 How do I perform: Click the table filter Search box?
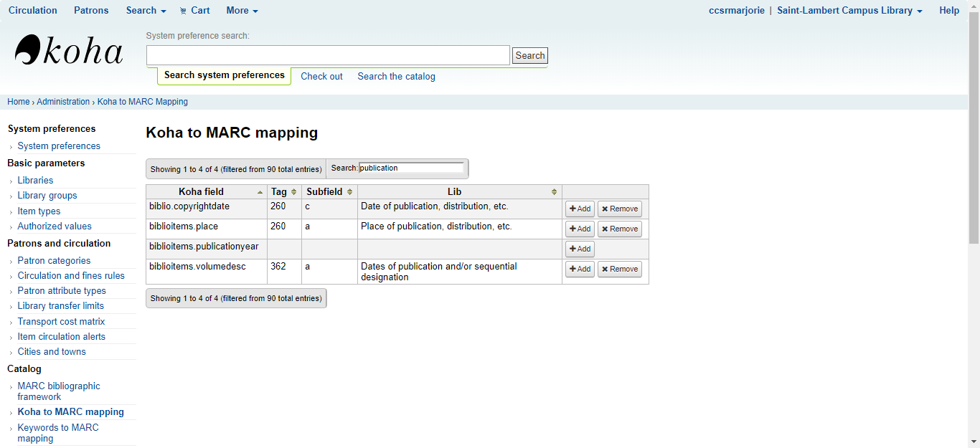tap(411, 168)
